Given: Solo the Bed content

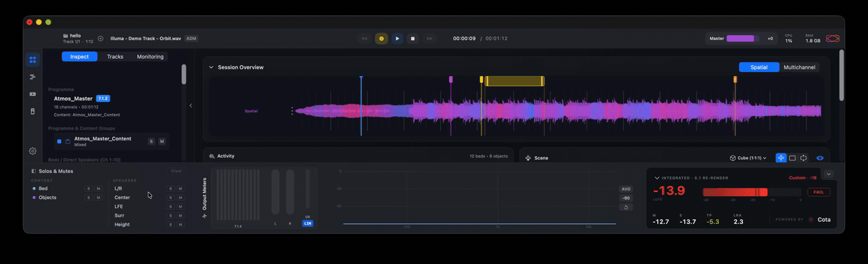Looking at the screenshot, I should [88, 189].
